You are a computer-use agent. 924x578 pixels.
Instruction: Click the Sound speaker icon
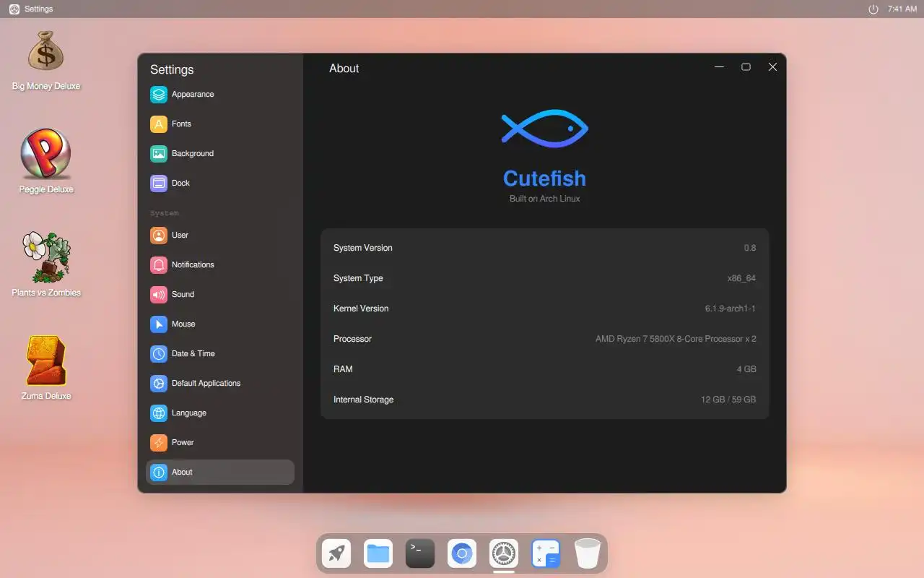coord(159,295)
